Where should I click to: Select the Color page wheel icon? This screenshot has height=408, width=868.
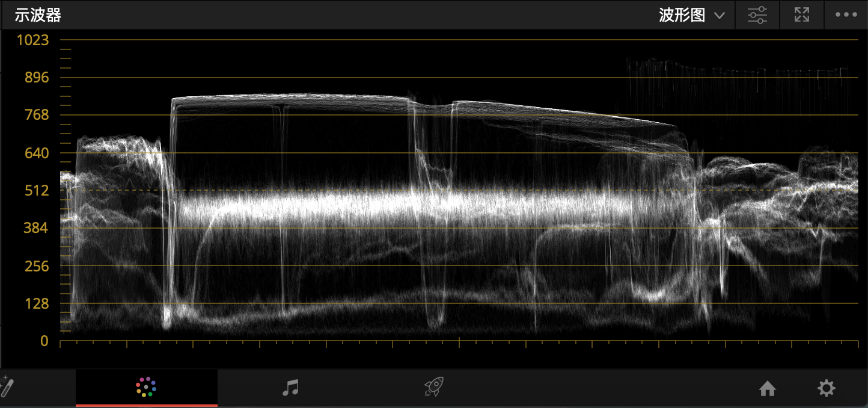coord(146,388)
